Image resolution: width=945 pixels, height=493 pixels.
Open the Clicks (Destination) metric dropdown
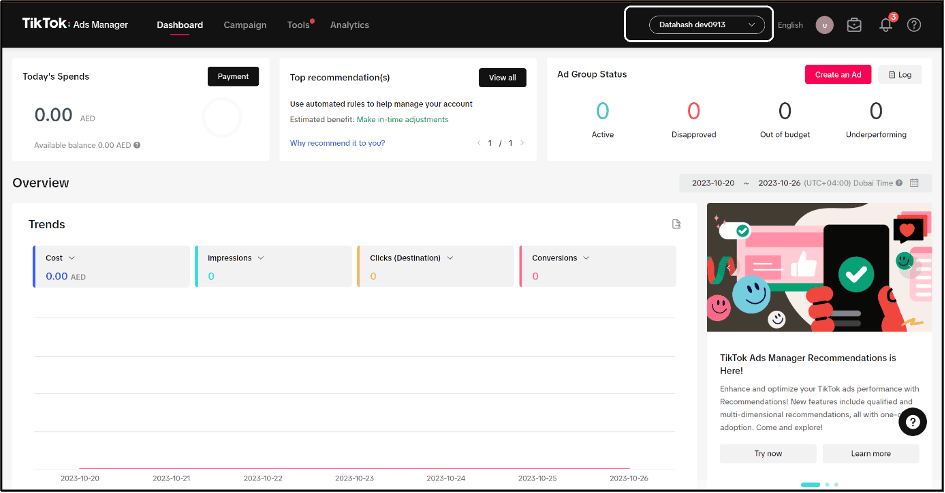(x=449, y=258)
